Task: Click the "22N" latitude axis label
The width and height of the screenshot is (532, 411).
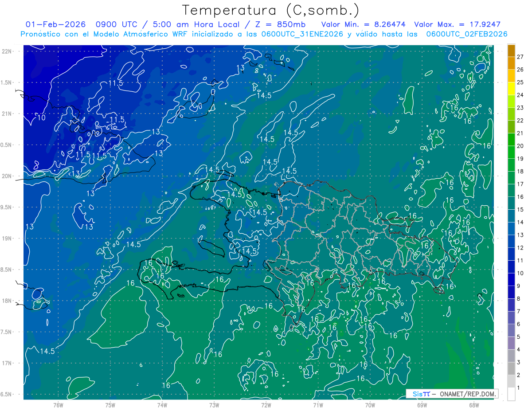Action: [x=8, y=51]
